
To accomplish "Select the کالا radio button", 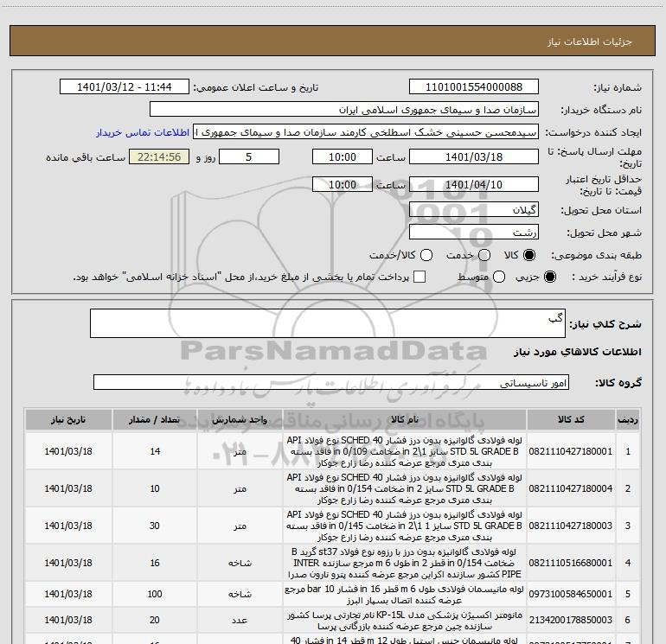I will 529,255.
